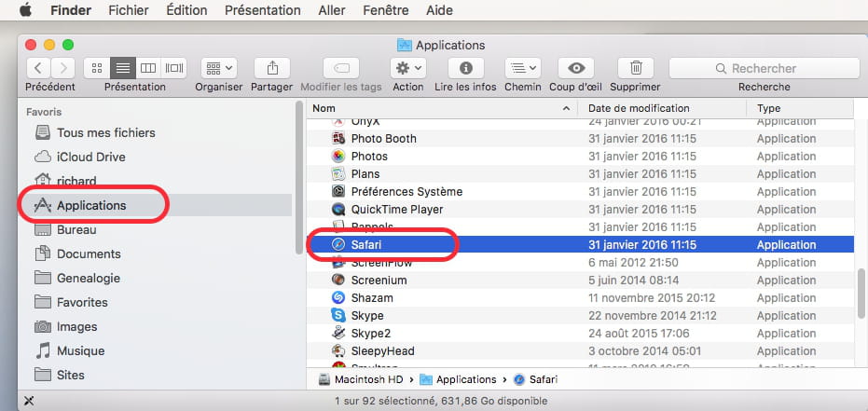Switch to Cover Flow view
Screen dimensions: 868x411
[x=173, y=68]
